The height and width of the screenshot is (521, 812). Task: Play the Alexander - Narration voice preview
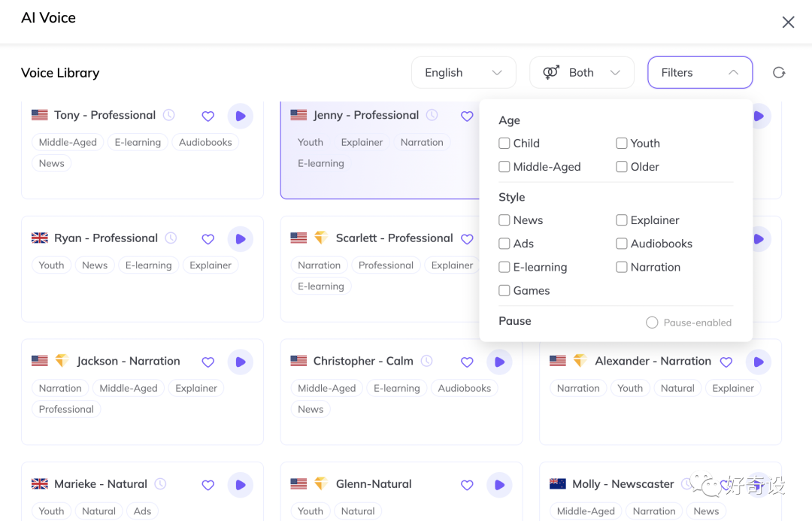(x=758, y=362)
